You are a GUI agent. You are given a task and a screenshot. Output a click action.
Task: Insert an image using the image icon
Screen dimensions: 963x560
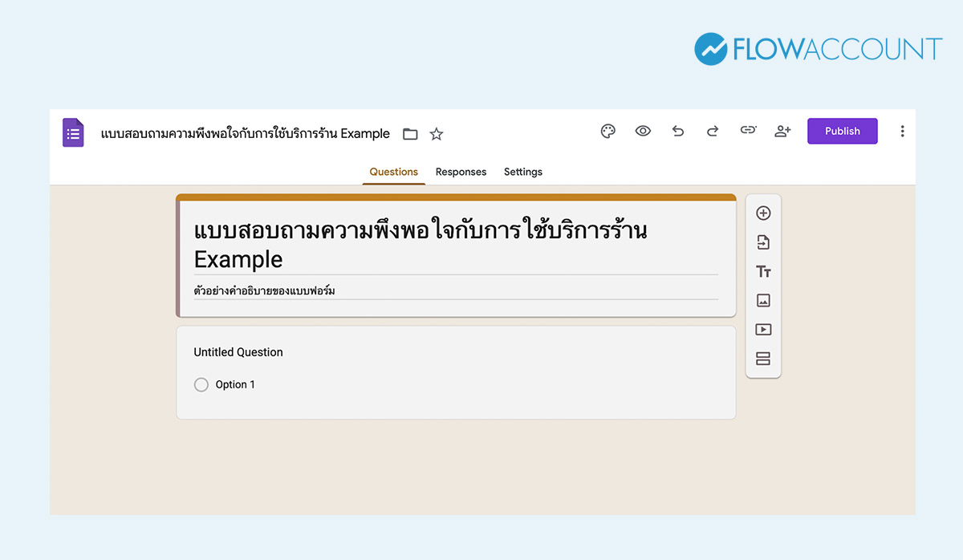coord(763,300)
